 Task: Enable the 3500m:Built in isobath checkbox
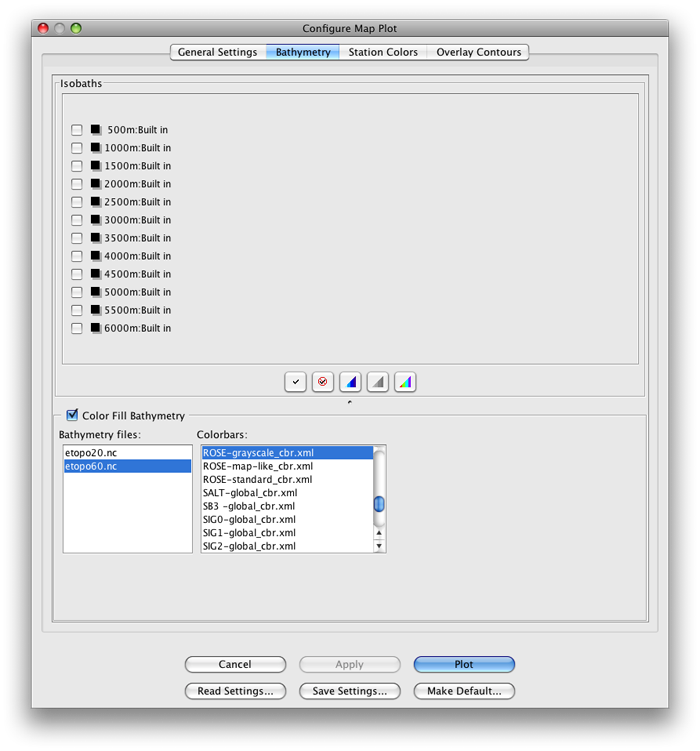77,238
